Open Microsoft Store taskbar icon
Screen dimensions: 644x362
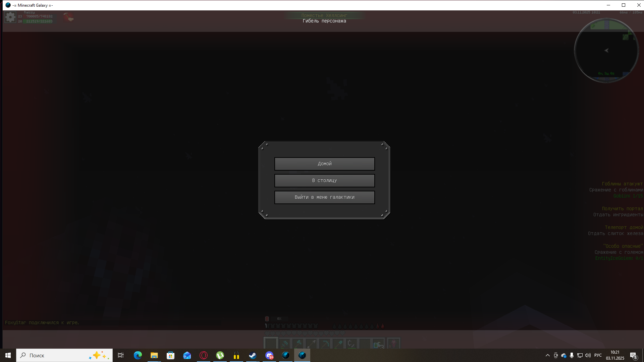click(x=170, y=355)
